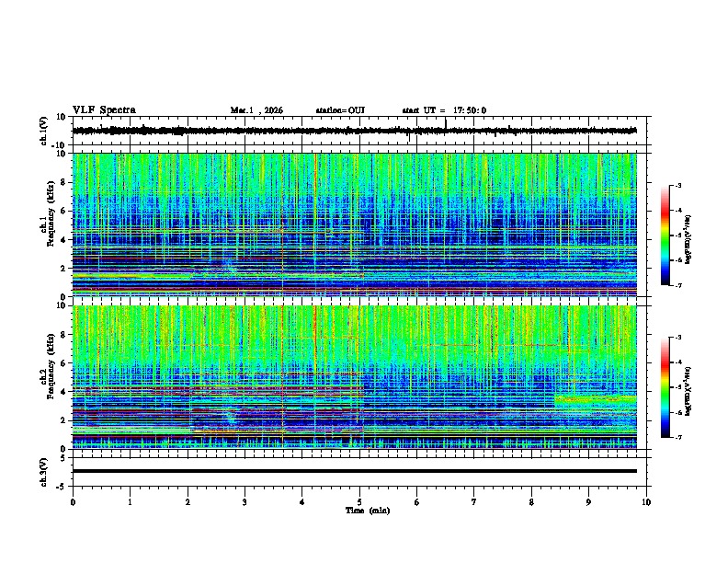Click the time axis tick label "7"
728x563 pixels.
(474, 502)
